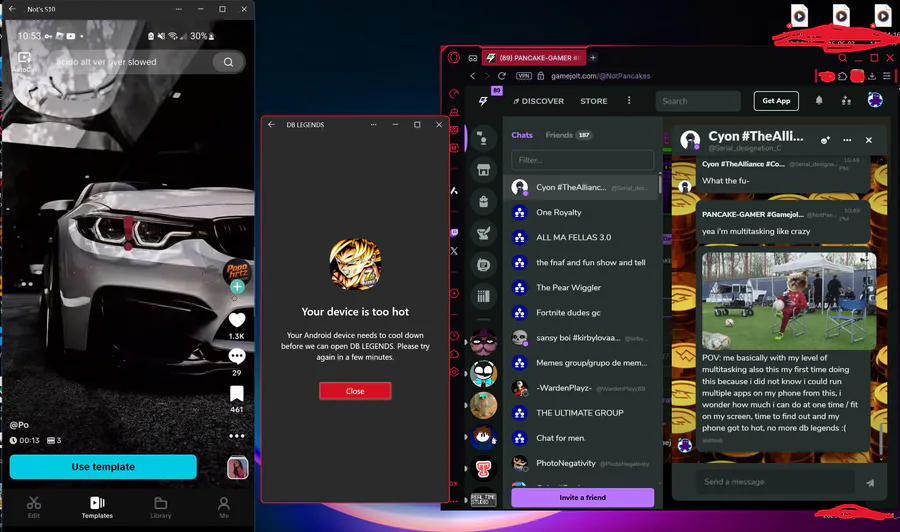Viewport: 900px width, 532px height.
Task: Tap the heart like icon on TikTok video
Action: [x=236, y=320]
